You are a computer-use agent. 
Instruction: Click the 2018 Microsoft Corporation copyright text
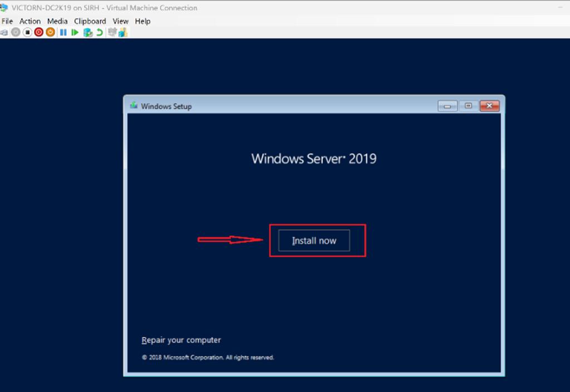[x=208, y=358]
